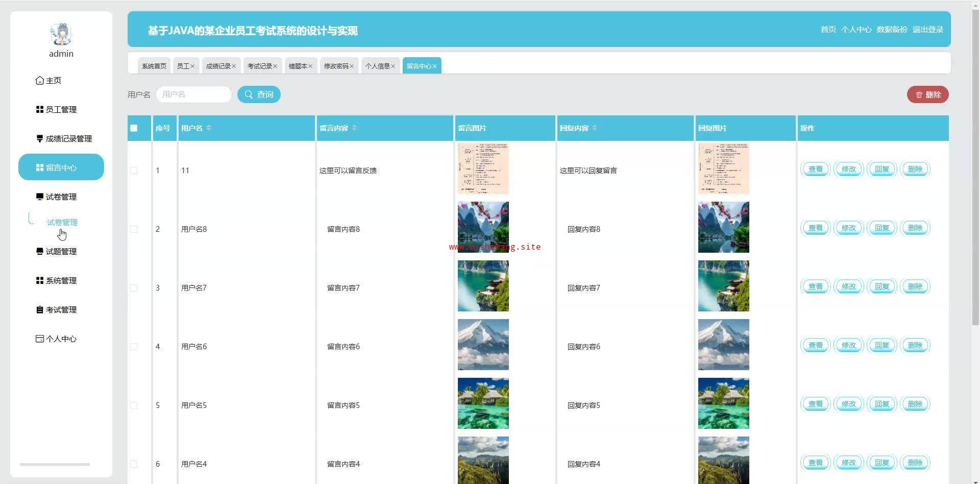This screenshot has width=980, height=484.
Task: Close the 个人信息 tab with X
Action: tap(393, 66)
